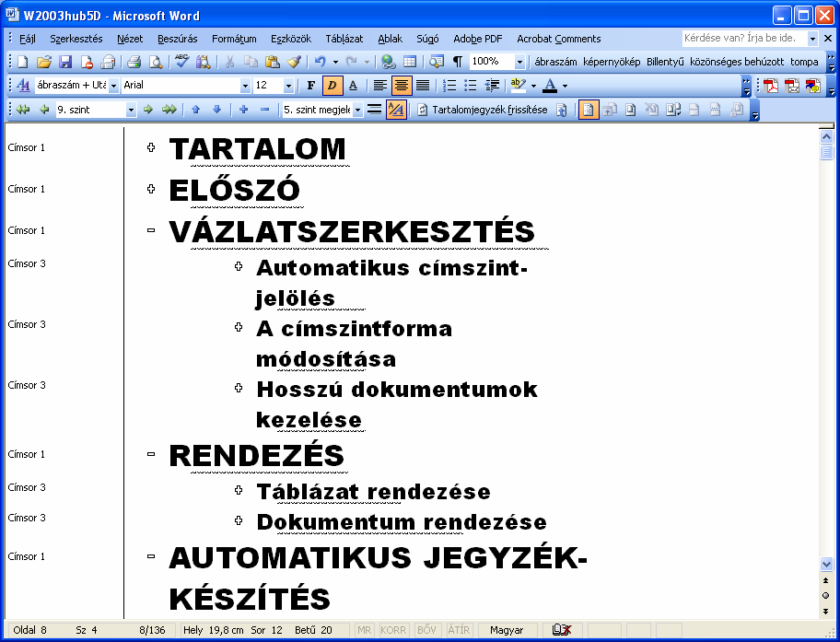Open the Beszúrás menu
Image resolution: width=840 pixels, height=642 pixels.
178,39
